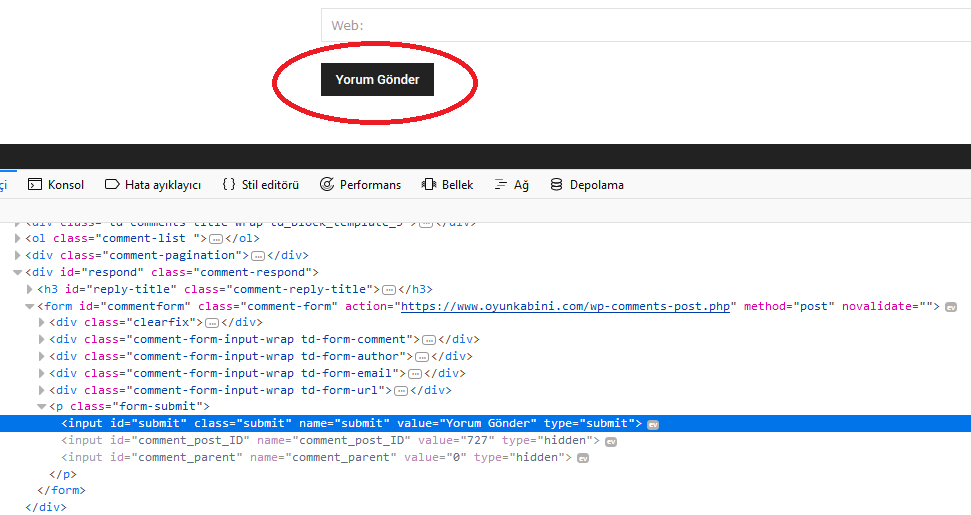The height and width of the screenshot is (515, 971).
Task: Click the ellipsis badge in td-form-email div
Action: pos(415,374)
